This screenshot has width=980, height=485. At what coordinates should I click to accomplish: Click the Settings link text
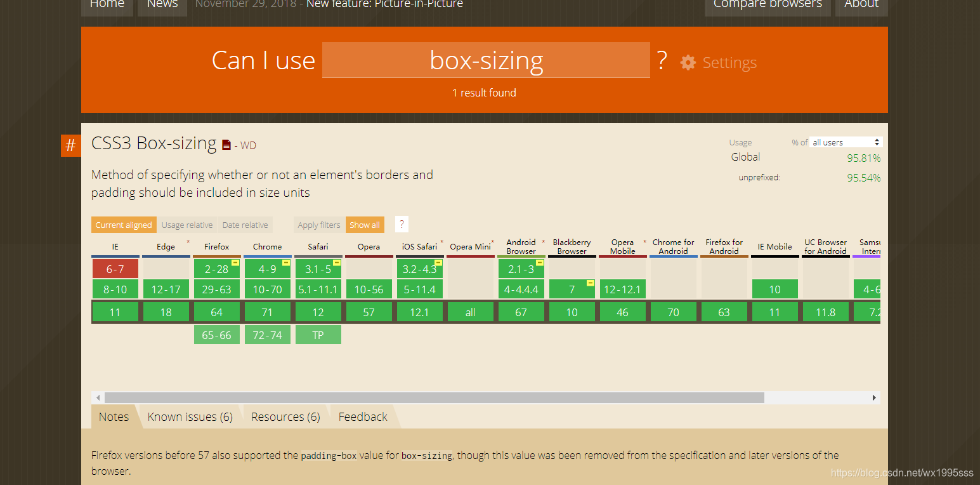click(729, 62)
